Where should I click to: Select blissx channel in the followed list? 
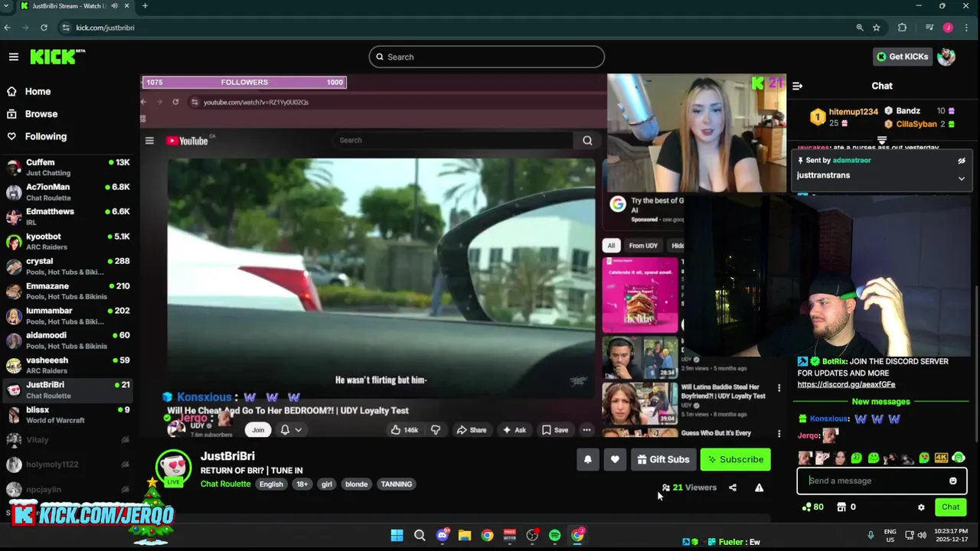[x=67, y=415]
